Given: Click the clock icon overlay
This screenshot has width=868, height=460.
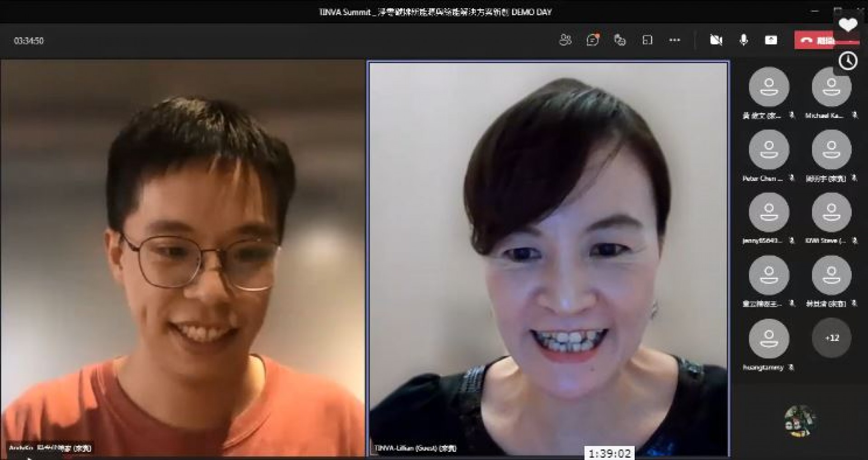Looking at the screenshot, I should (848, 61).
